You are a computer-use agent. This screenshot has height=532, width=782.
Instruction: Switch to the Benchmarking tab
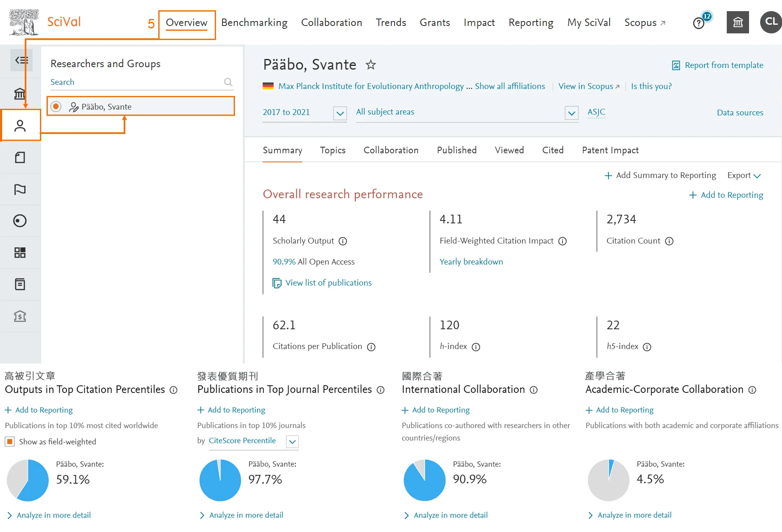point(254,23)
